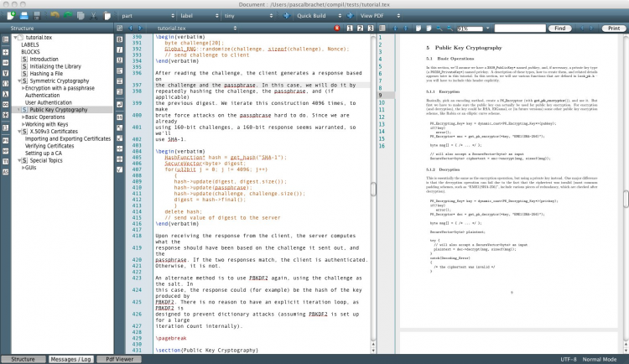Switch to the Messages / Log tab
The height and width of the screenshot is (364, 629).
coord(70,359)
